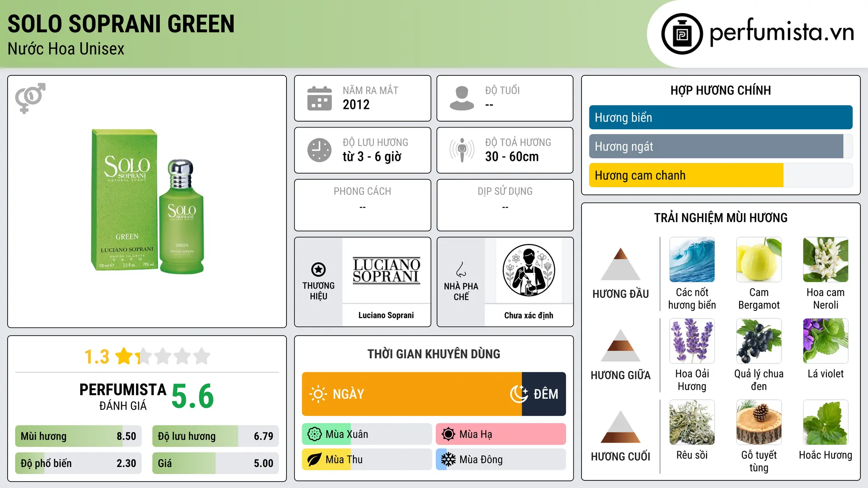The image size is (868, 488).
Task: Click the Hợp hương chính heading
Action: pos(721,90)
